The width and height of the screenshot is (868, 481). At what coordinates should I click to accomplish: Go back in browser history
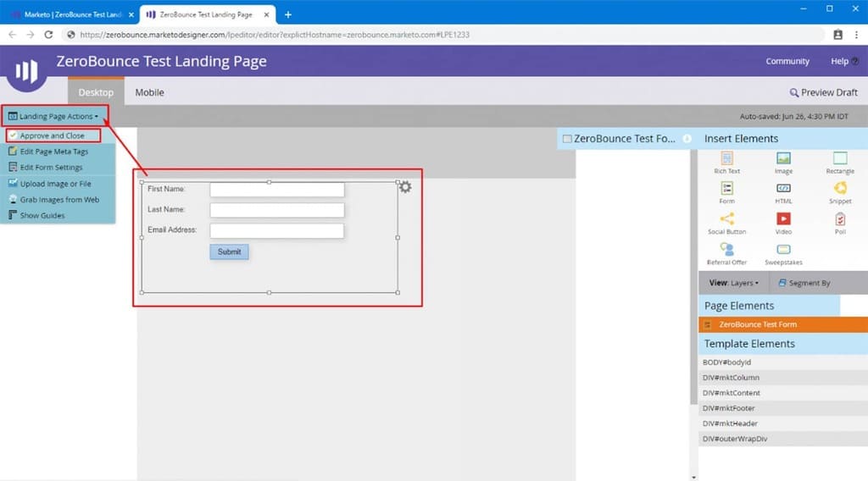coord(12,34)
